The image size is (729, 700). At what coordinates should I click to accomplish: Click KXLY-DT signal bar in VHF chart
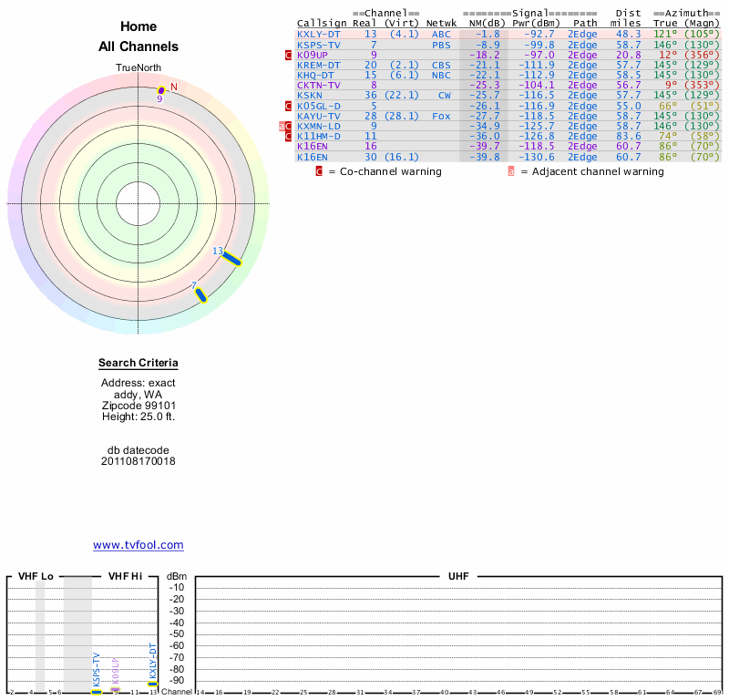[153, 684]
